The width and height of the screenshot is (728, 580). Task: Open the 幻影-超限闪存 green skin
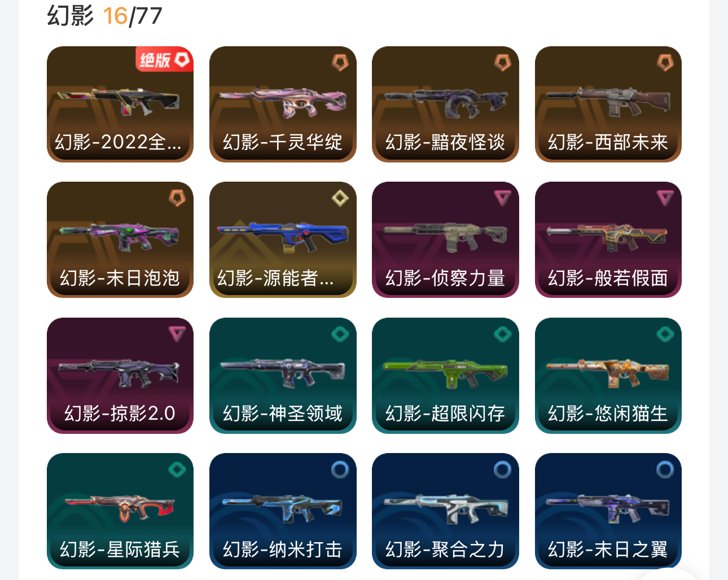pyautogui.click(x=445, y=376)
